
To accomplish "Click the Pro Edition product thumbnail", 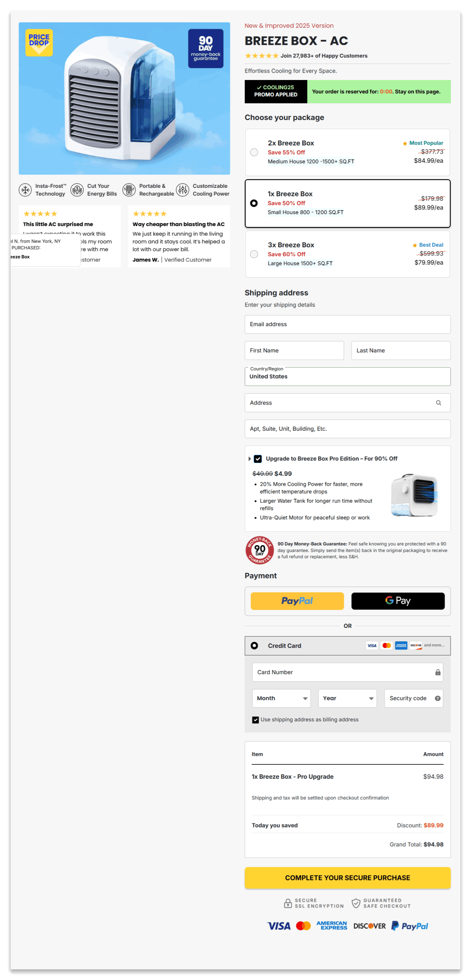I will 414,495.
